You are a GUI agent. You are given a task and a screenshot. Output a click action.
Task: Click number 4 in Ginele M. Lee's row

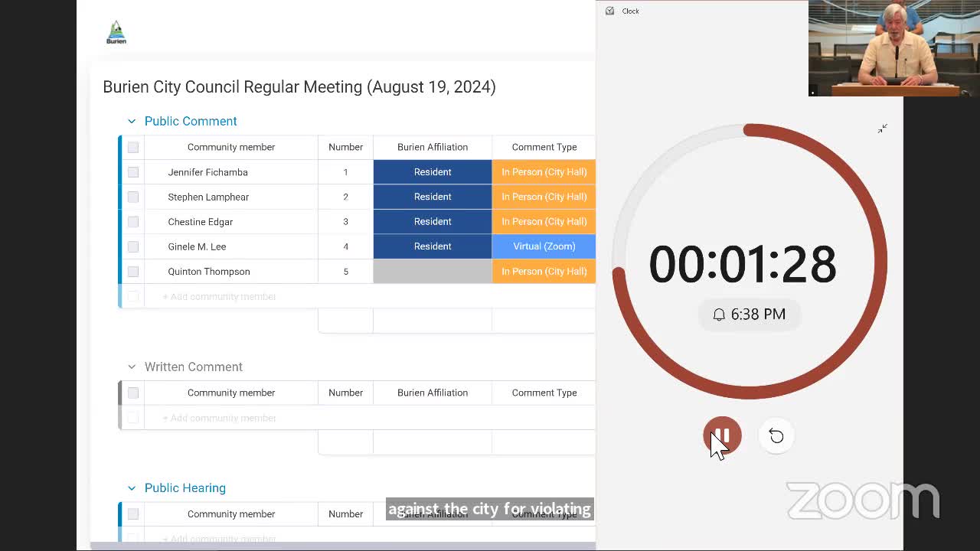click(345, 246)
